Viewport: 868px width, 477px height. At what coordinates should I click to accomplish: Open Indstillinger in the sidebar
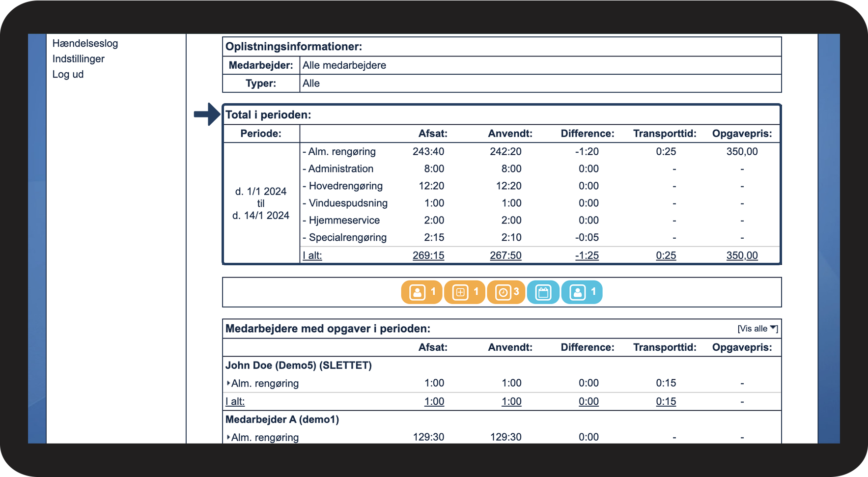[x=79, y=59]
